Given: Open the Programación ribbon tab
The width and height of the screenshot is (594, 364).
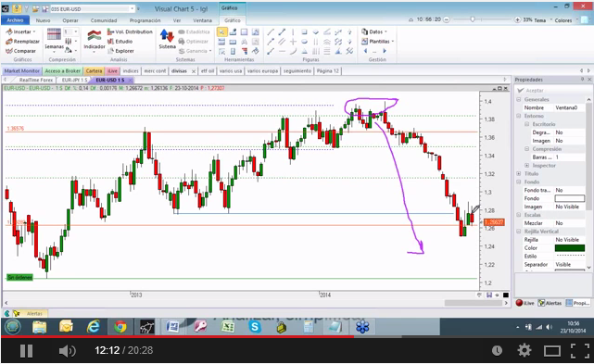Looking at the screenshot, I should coord(145,20).
